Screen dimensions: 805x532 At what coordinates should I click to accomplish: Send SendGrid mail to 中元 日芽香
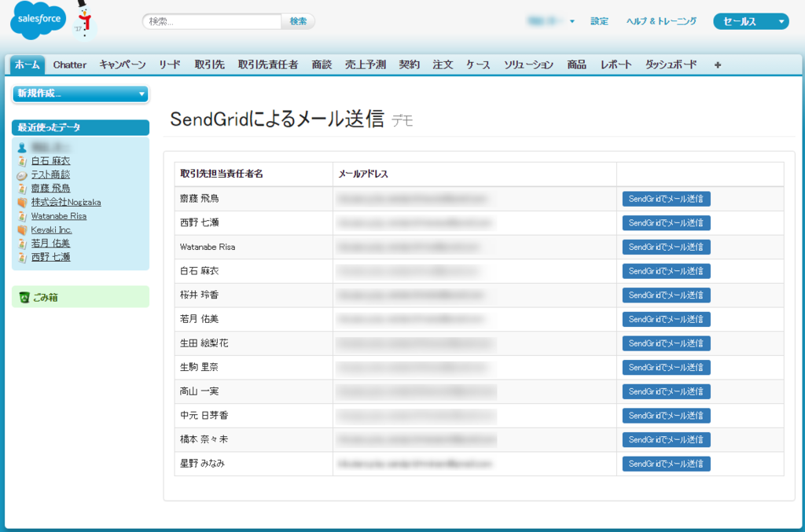click(x=667, y=416)
